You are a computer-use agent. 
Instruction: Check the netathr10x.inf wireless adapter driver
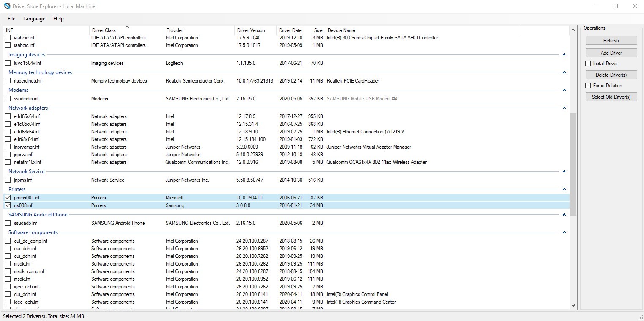(x=8, y=162)
